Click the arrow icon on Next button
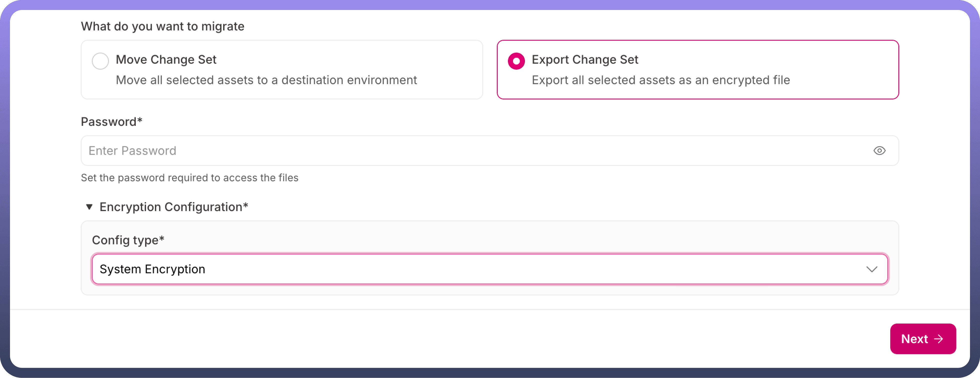980x378 pixels. [x=939, y=339]
